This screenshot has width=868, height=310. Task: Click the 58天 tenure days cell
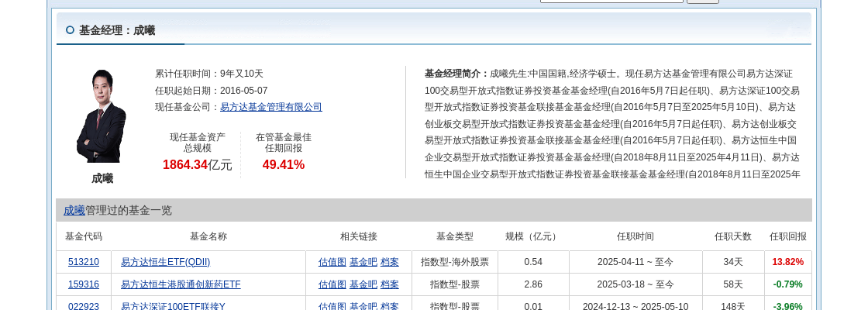coord(733,284)
